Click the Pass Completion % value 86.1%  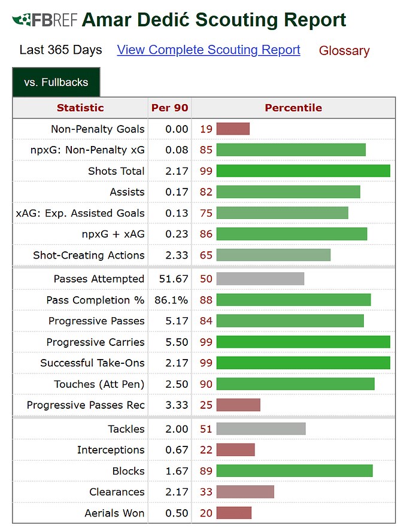pyautogui.click(x=171, y=300)
